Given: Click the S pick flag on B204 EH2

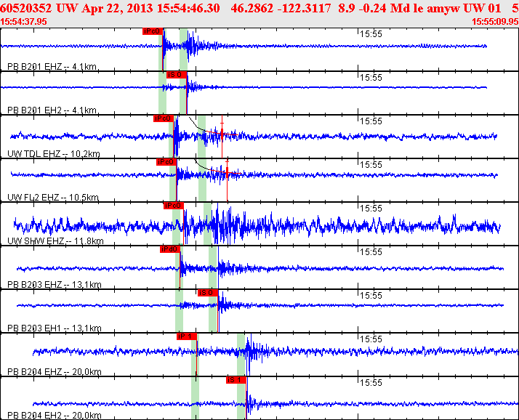Looking at the screenshot, I should tap(236, 380).
